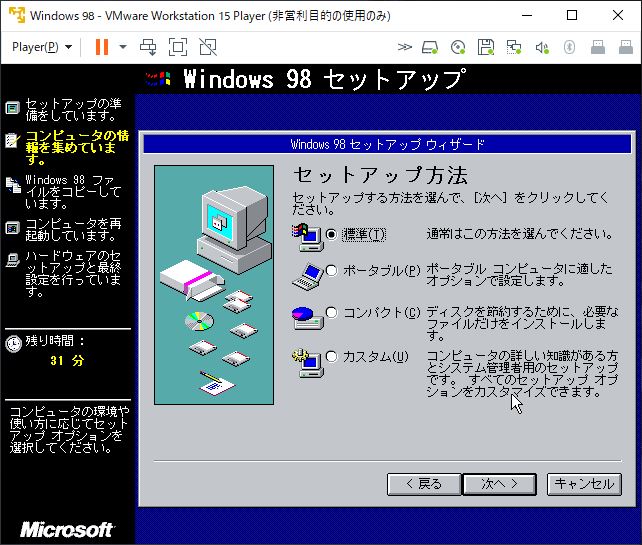642x545 pixels.
Task: Click the 残り時間 label
Action: click(x=55, y=341)
